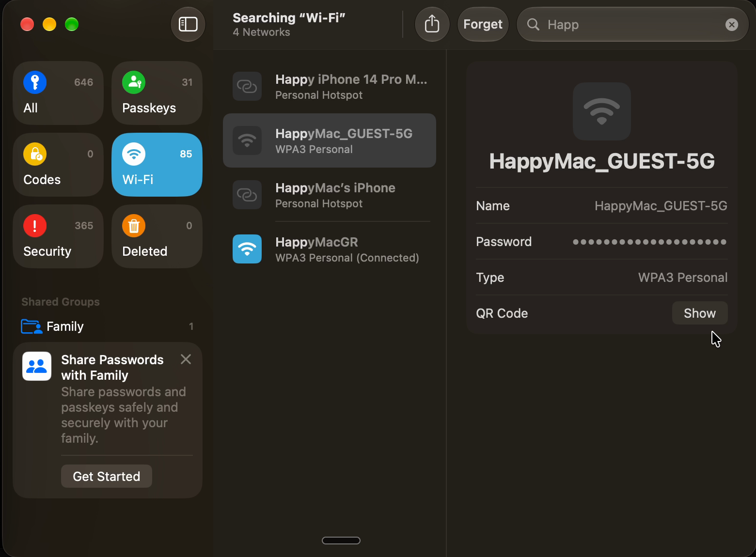Click the Forget network button
This screenshot has height=557, width=756.
483,24
